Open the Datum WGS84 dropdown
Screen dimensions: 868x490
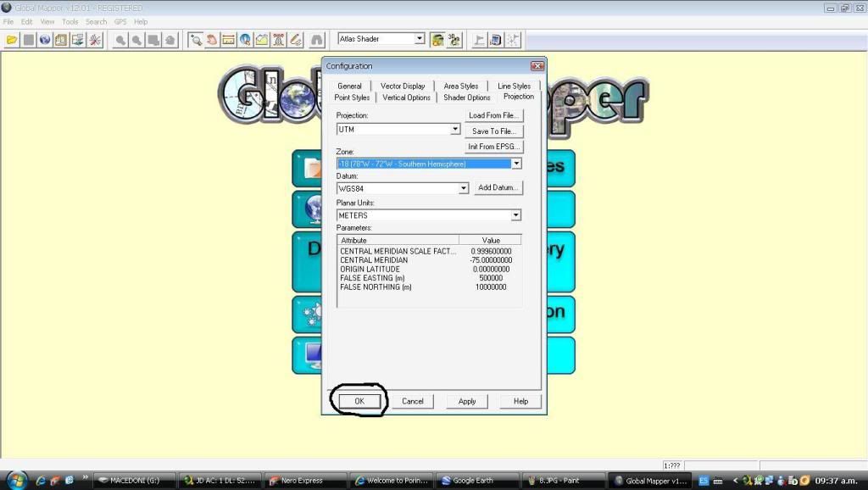click(464, 188)
